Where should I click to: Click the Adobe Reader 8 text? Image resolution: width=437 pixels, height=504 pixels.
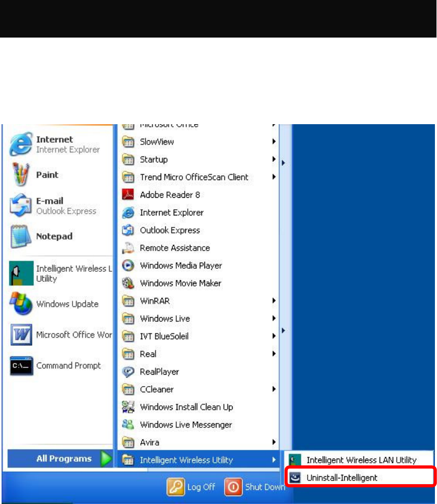[x=170, y=195]
